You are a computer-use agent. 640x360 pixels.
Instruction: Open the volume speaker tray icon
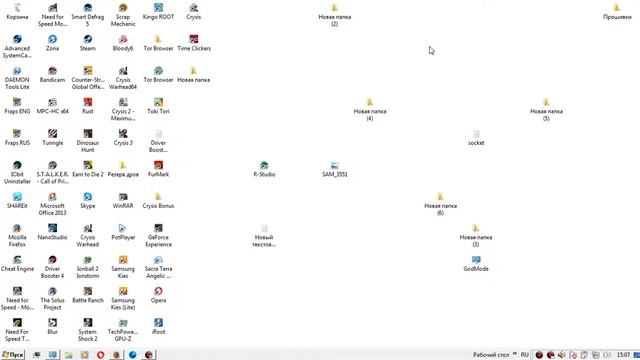point(562,355)
